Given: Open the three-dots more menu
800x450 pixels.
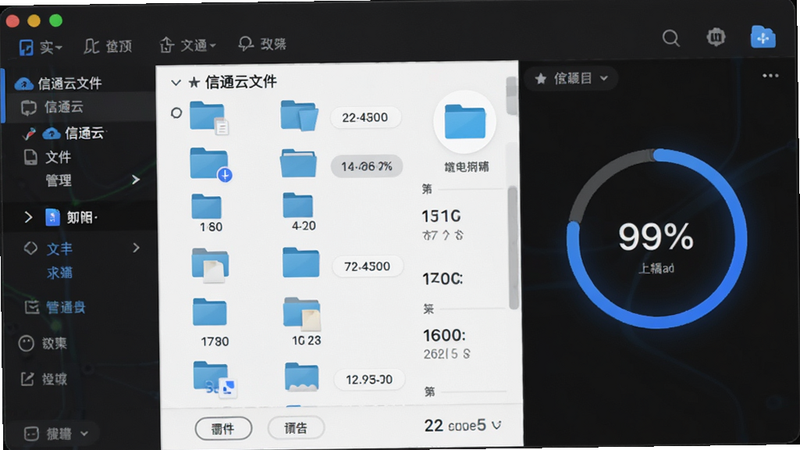Looking at the screenshot, I should point(770,76).
